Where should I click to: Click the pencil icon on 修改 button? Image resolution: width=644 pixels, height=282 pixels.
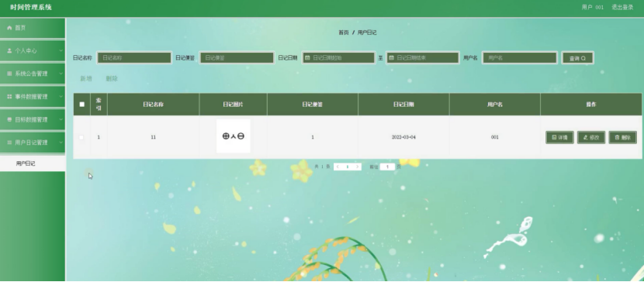[586, 138]
